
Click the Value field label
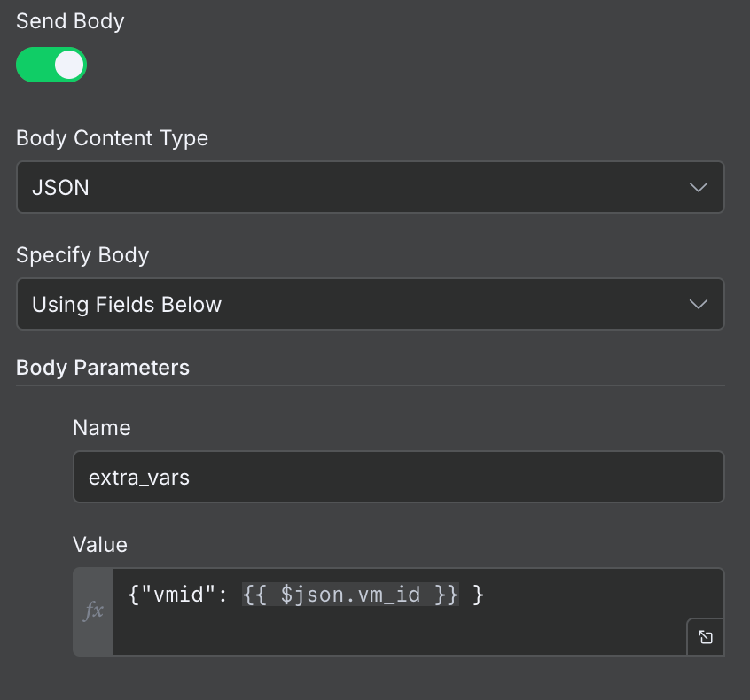100,544
